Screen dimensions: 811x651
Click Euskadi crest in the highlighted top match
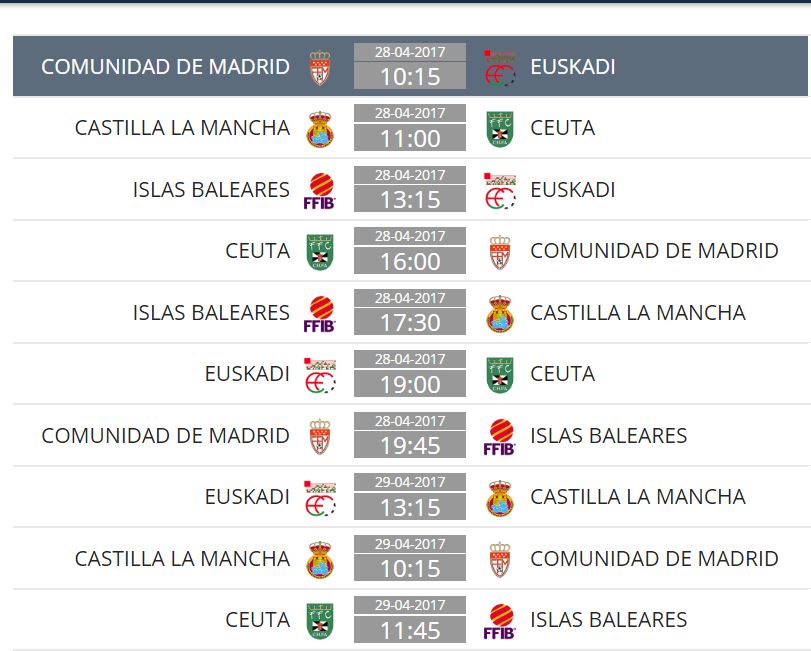(500, 68)
